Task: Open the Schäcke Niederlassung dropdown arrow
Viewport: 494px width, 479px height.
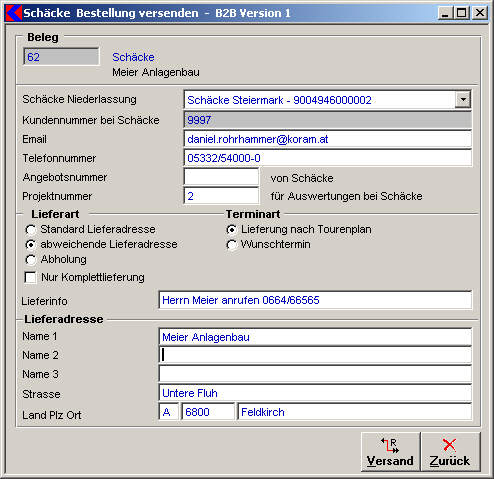Action: pos(463,99)
